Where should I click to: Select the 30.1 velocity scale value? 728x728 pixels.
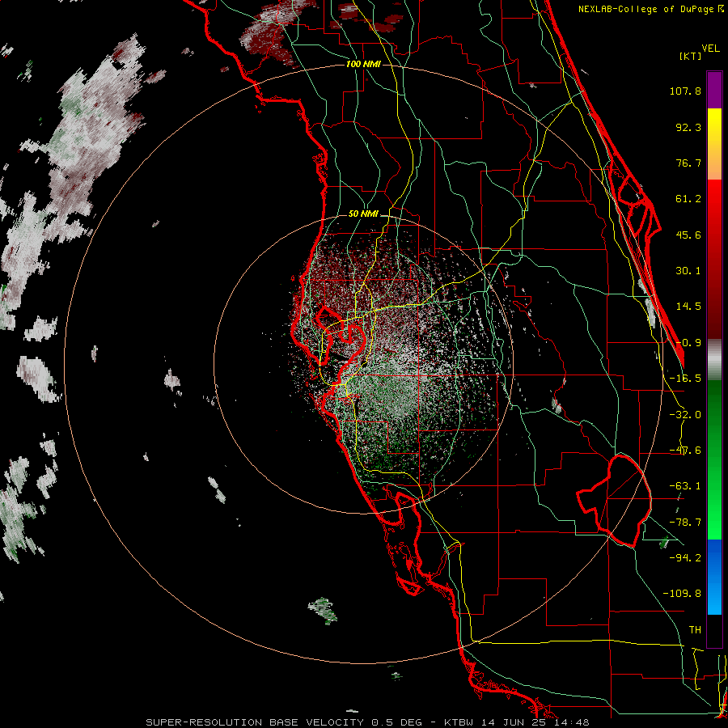688,271
